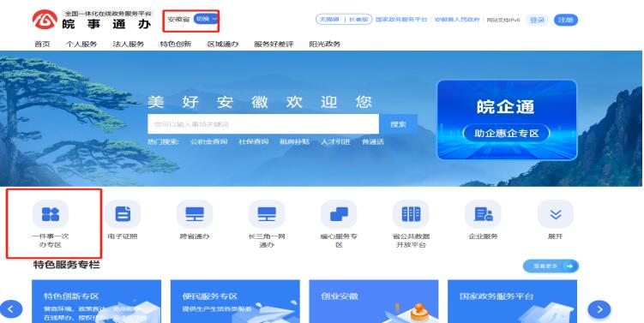
Task: Open the 企业服务 icon
Action: tap(483, 214)
